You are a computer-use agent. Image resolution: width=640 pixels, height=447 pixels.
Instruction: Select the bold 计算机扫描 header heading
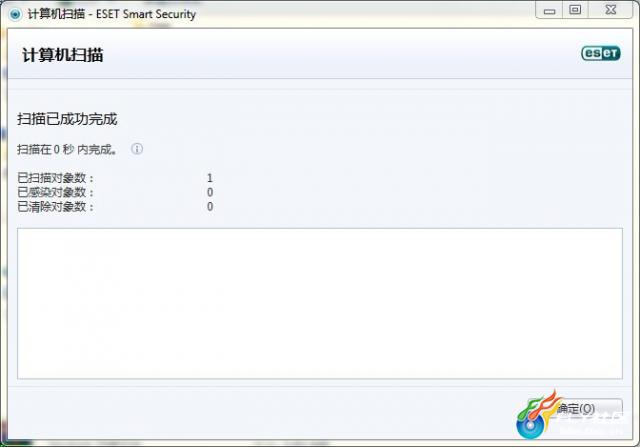(62, 55)
